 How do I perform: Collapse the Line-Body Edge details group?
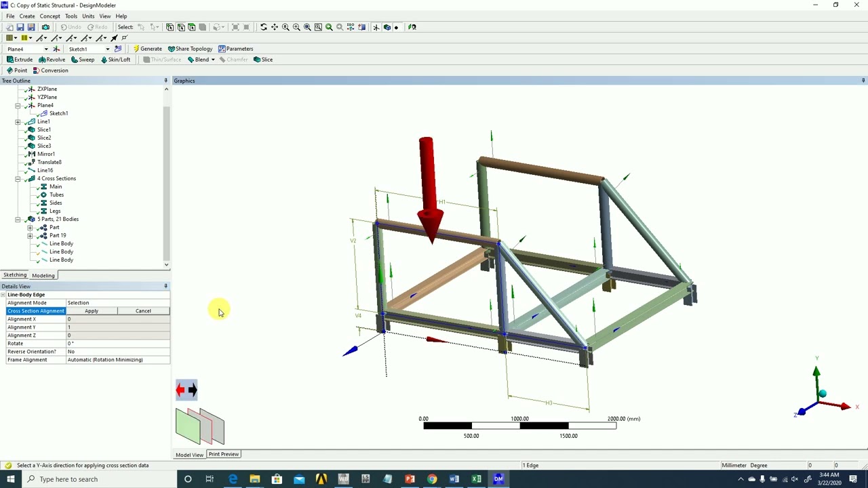point(3,295)
